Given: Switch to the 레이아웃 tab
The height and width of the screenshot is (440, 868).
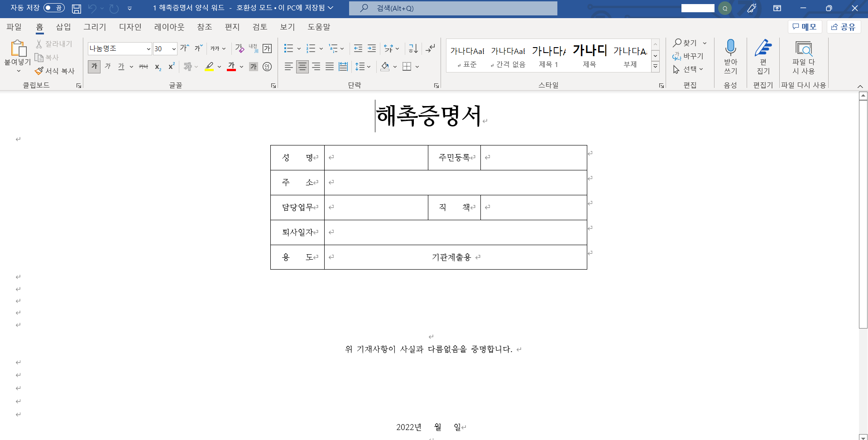Looking at the screenshot, I should (x=169, y=27).
